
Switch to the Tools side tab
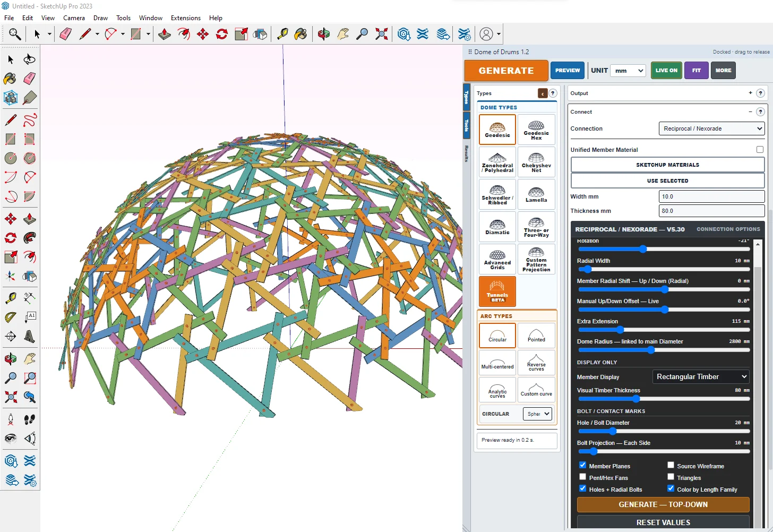pyautogui.click(x=467, y=125)
